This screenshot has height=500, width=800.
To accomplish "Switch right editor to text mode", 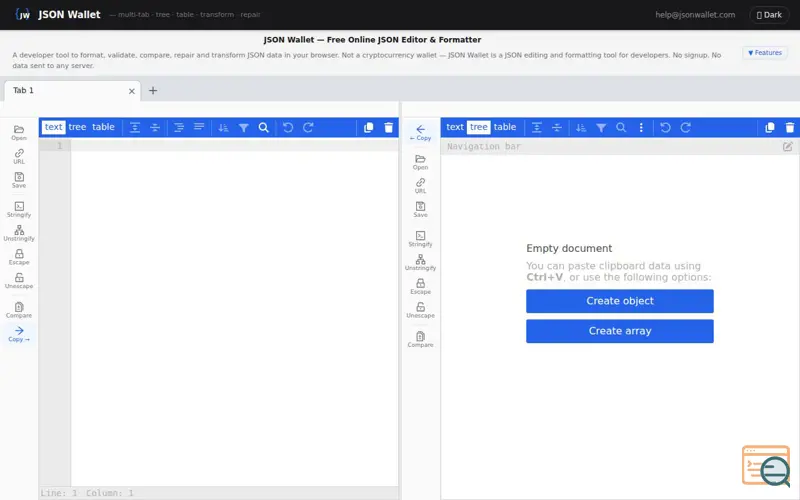I will [x=455, y=127].
